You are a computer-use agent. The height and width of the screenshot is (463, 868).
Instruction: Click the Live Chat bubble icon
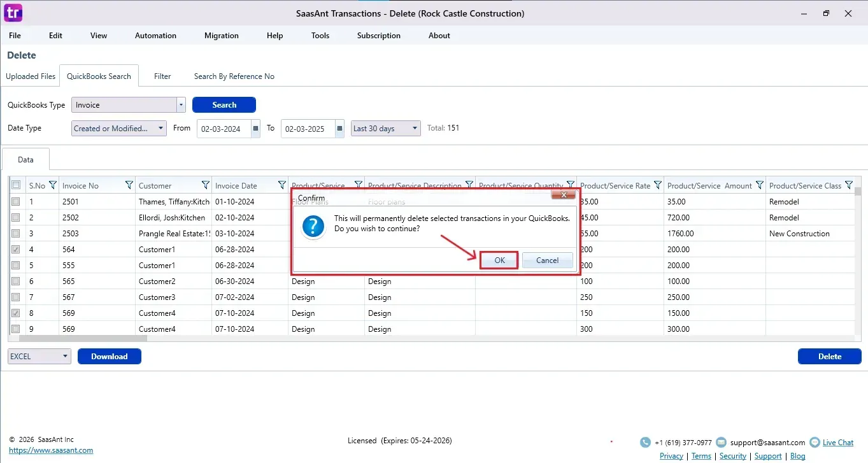(x=815, y=443)
